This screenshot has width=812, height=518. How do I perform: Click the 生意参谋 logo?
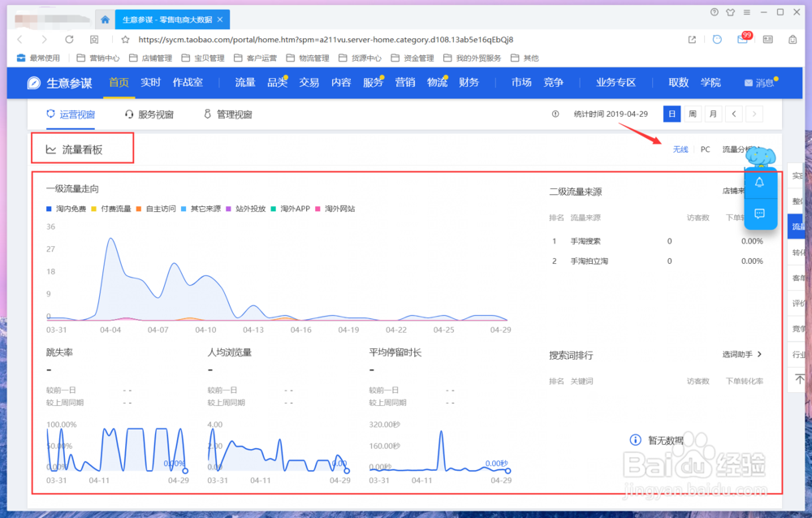[x=59, y=83]
